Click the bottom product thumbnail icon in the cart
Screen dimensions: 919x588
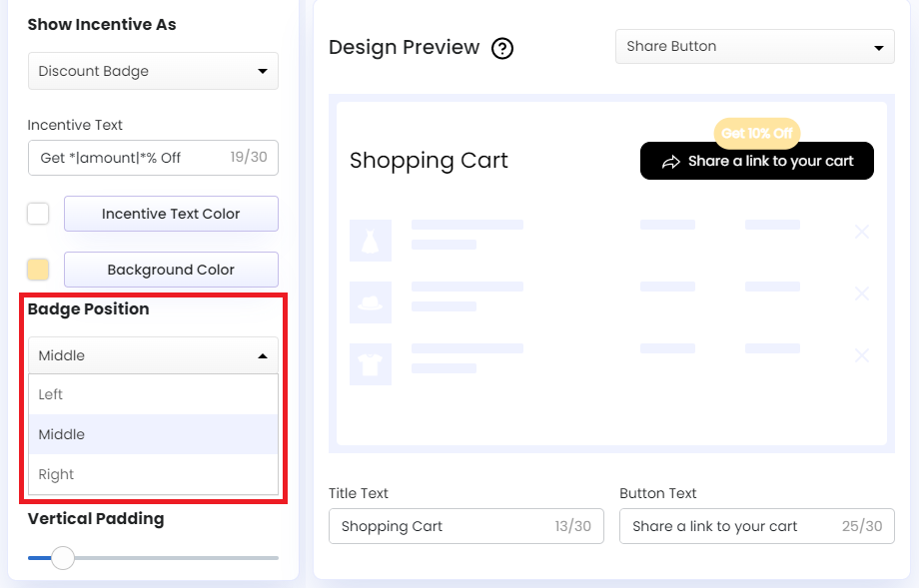pyautogui.click(x=371, y=364)
